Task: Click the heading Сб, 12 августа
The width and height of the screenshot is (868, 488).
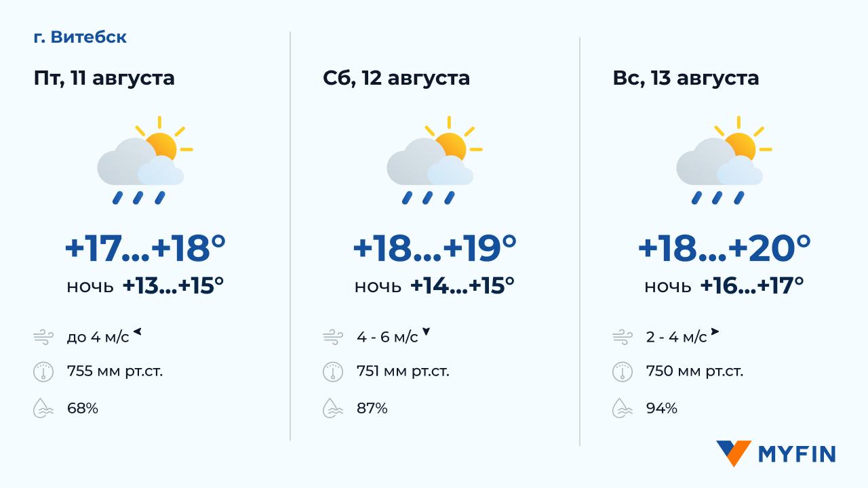Action: point(396,78)
